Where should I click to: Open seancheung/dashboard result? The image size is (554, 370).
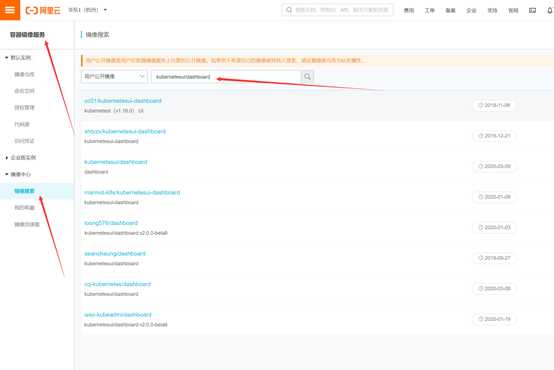[115, 254]
